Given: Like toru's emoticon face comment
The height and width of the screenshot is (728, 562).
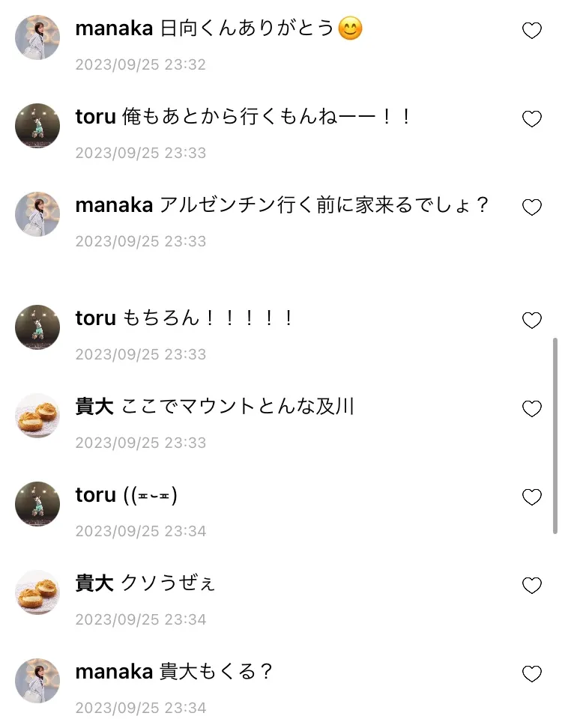Looking at the screenshot, I should (531, 497).
